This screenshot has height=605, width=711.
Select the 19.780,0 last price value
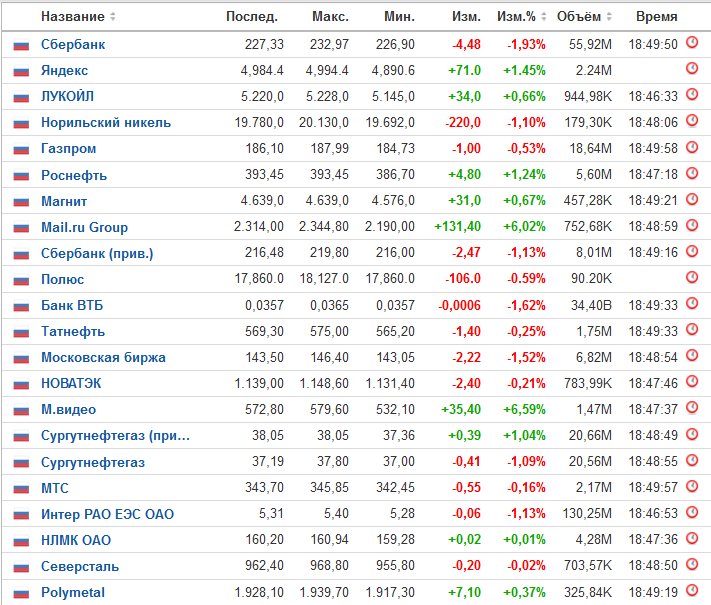[x=259, y=122]
